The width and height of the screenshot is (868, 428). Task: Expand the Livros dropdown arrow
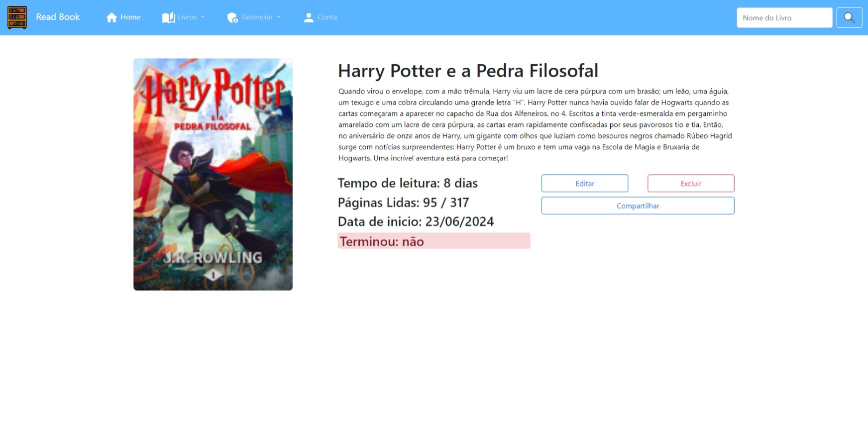point(203,17)
